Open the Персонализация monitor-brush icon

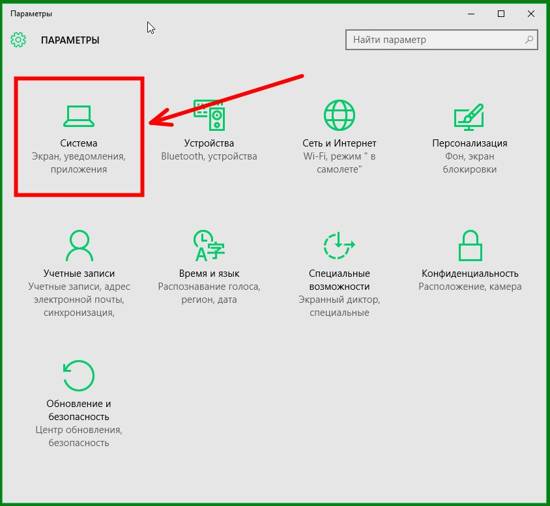[x=469, y=116]
